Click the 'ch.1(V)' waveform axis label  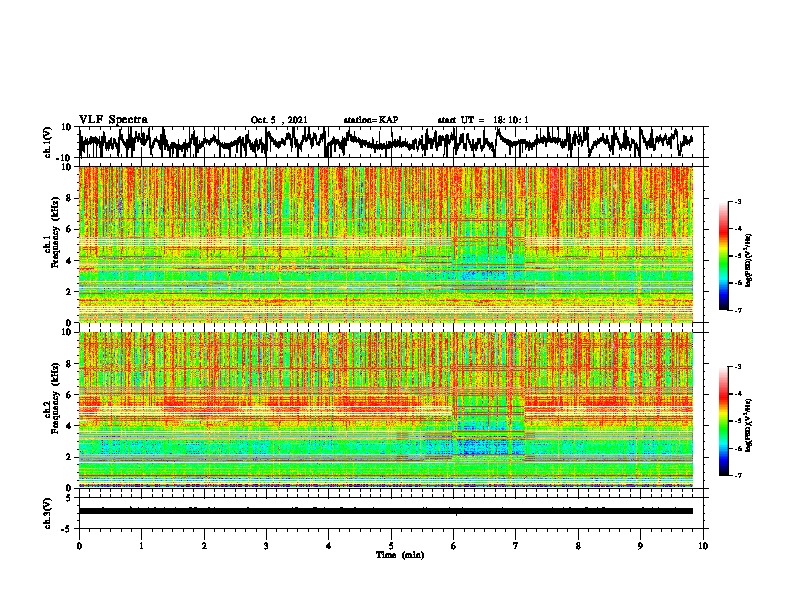[x=48, y=142]
